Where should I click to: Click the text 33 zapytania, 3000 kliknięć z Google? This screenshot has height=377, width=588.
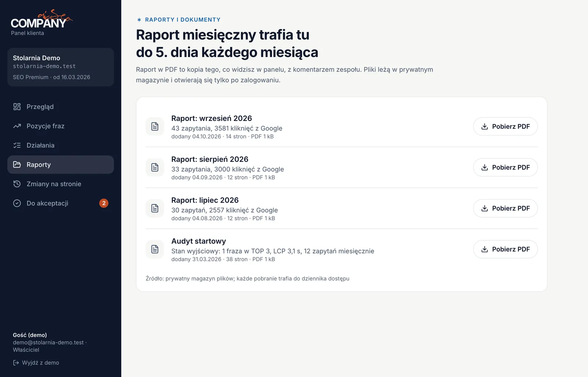(227, 169)
